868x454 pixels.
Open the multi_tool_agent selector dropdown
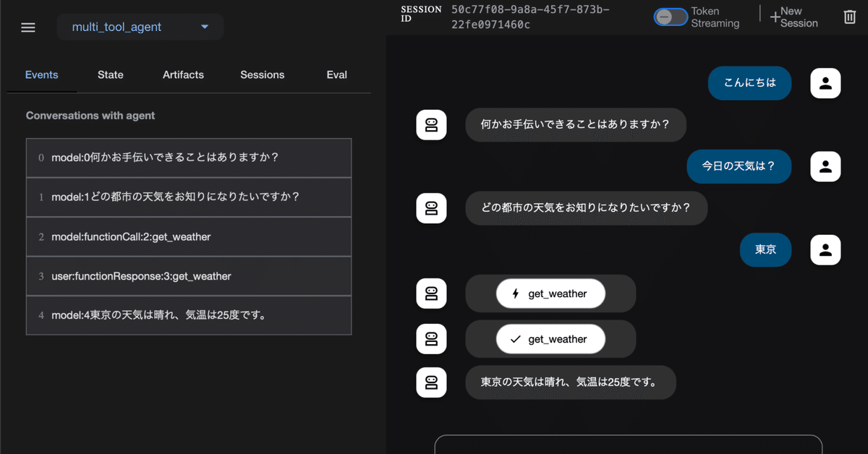tap(140, 26)
